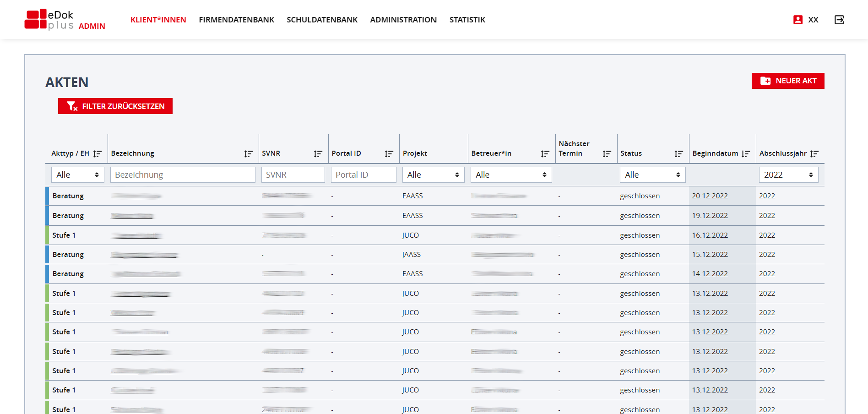Change the Abschlussjahr 2022 dropdown
868x414 pixels.
point(788,175)
